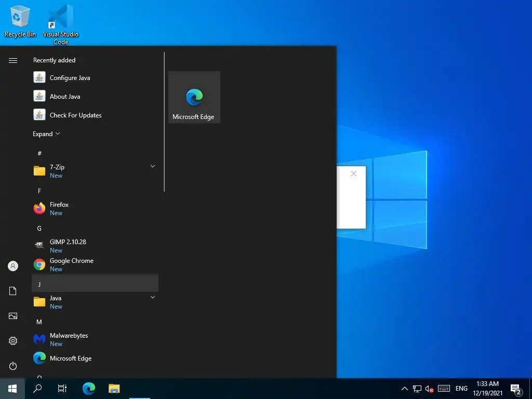The width and height of the screenshot is (532, 399).
Task: Open Task View on the taskbar
Action: (x=62, y=389)
